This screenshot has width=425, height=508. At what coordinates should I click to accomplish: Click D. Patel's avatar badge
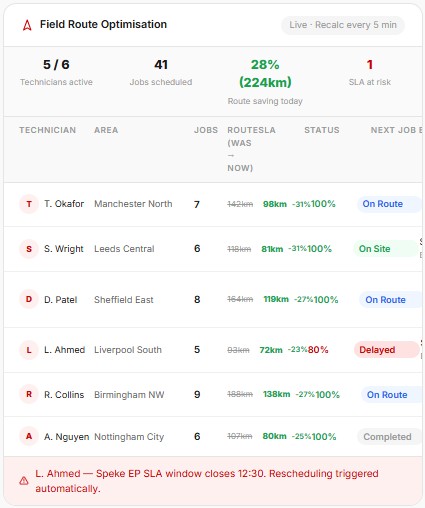[29, 299]
